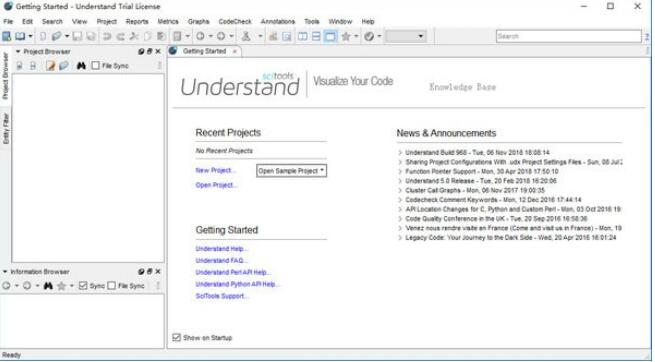The image size is (655, 362).
Task: Click the Understand 5.0 Release news entry
Action: (481, 181)
